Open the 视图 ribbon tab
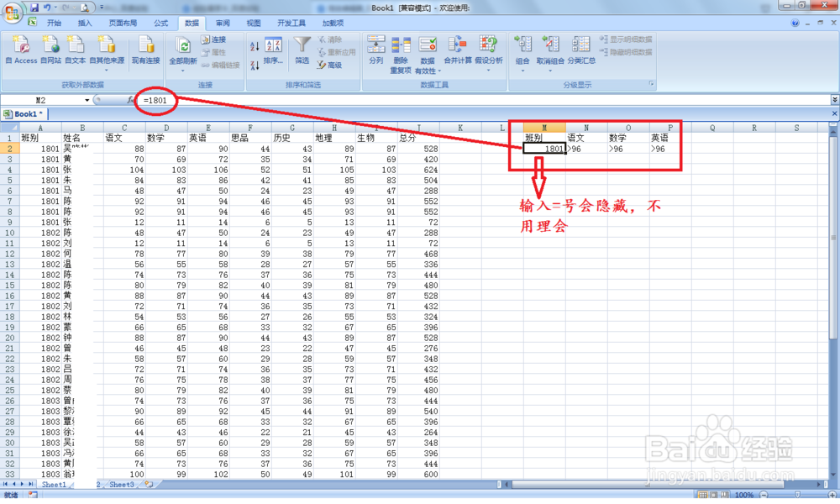This screenshot has width=840, height=504. click(x=254, y=23)
